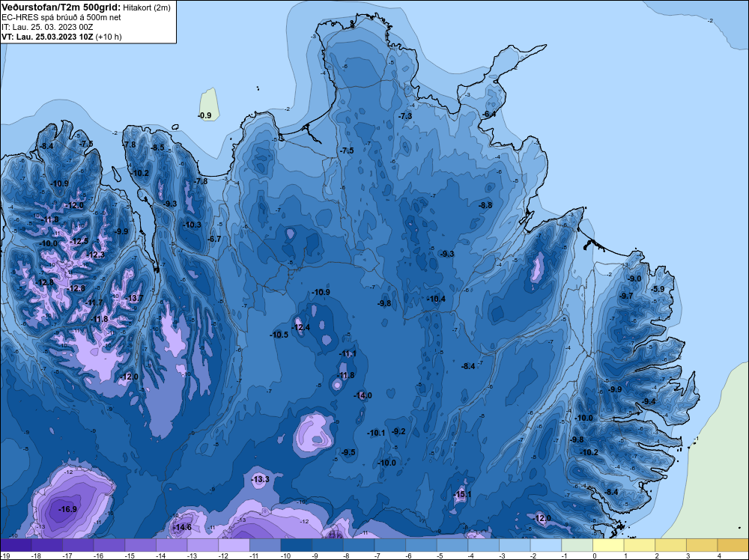This screenshot has height=560, width=749.
Task: Click the -16.9 temperature value
Action: coord(67,509)
